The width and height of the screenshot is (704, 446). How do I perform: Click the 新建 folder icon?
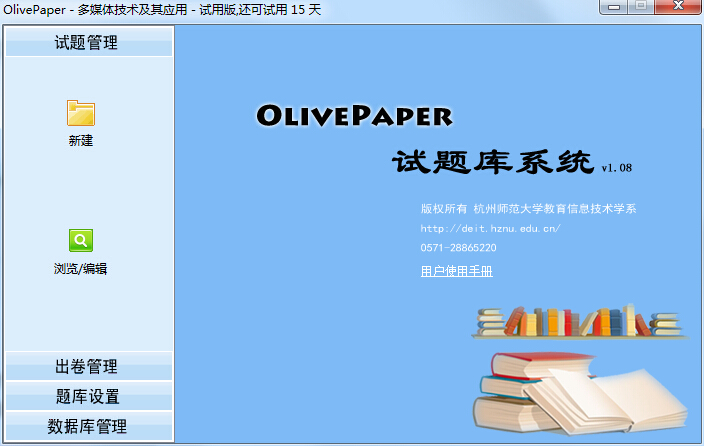click(x=81, y=113)
